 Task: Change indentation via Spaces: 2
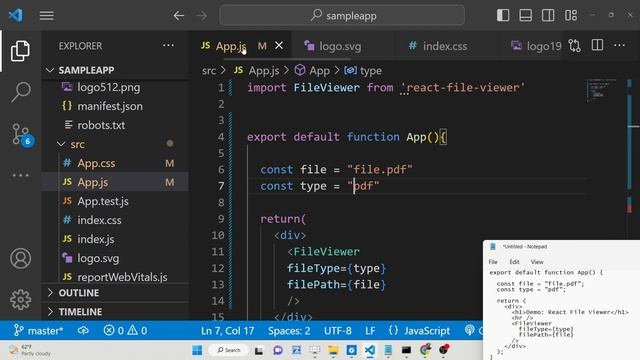[x=289, y=330]
